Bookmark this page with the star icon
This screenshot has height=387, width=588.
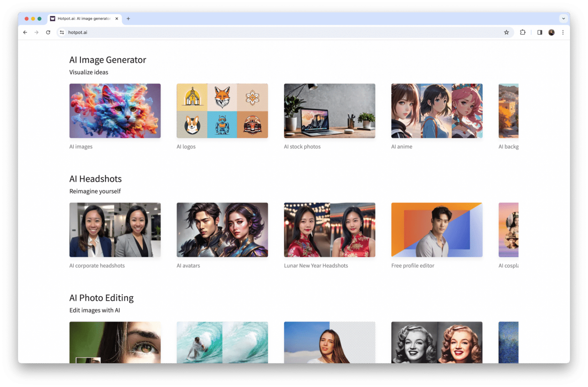(506, 33)
